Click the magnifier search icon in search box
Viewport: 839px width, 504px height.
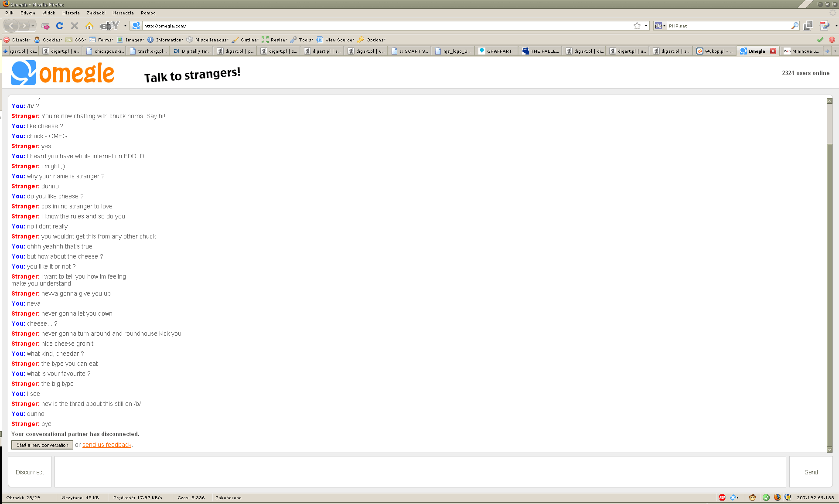[x=795, y=26]
